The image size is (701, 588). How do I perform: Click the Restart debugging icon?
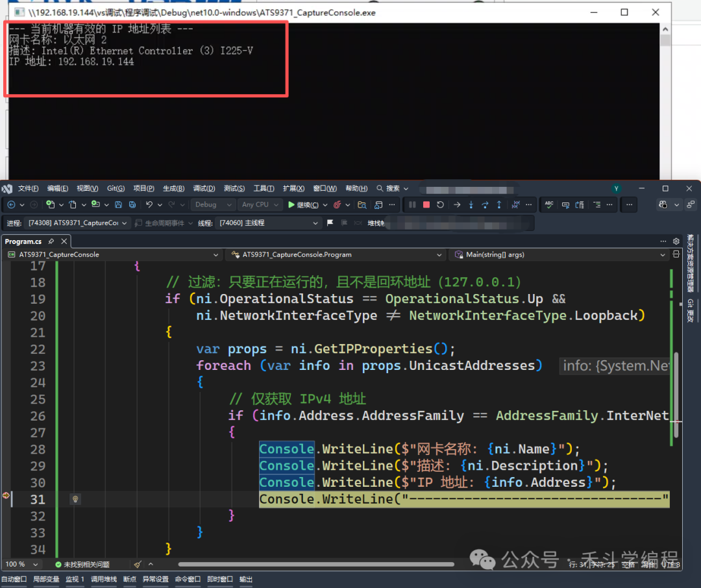click(440, 204)
